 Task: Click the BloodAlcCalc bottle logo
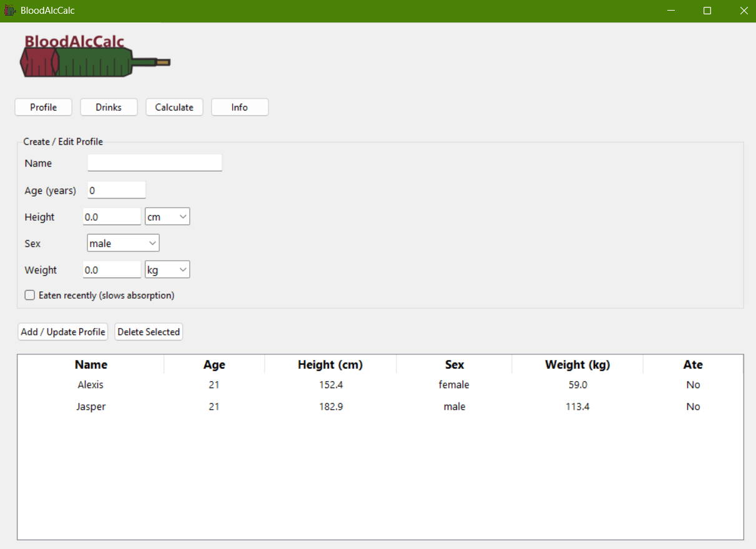click(x=95, y=57)
